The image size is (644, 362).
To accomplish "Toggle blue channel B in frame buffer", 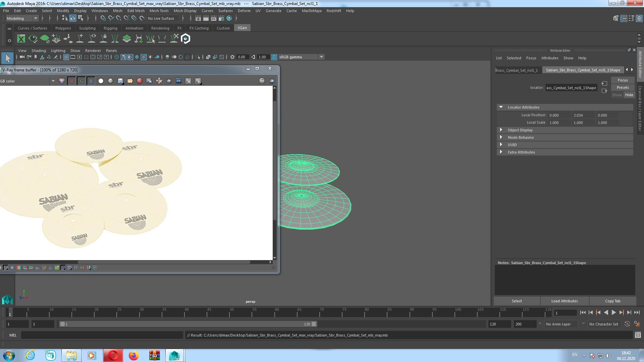I will pyautogui.click(x=91, y=81).
